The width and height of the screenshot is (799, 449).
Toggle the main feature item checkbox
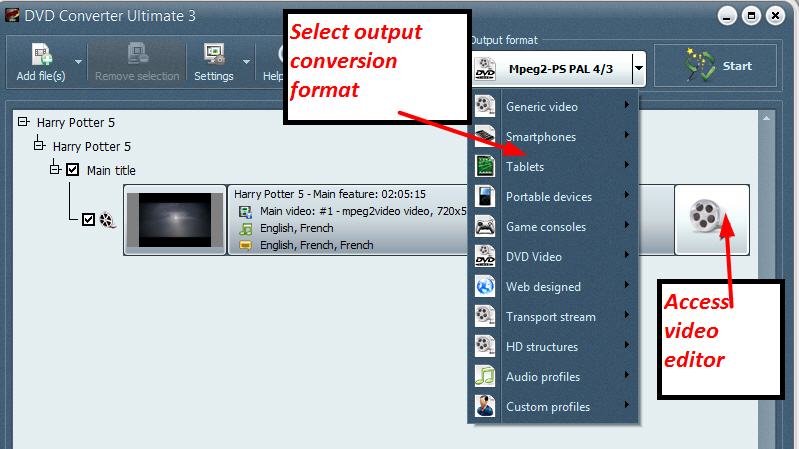click(x=89, y=220)
